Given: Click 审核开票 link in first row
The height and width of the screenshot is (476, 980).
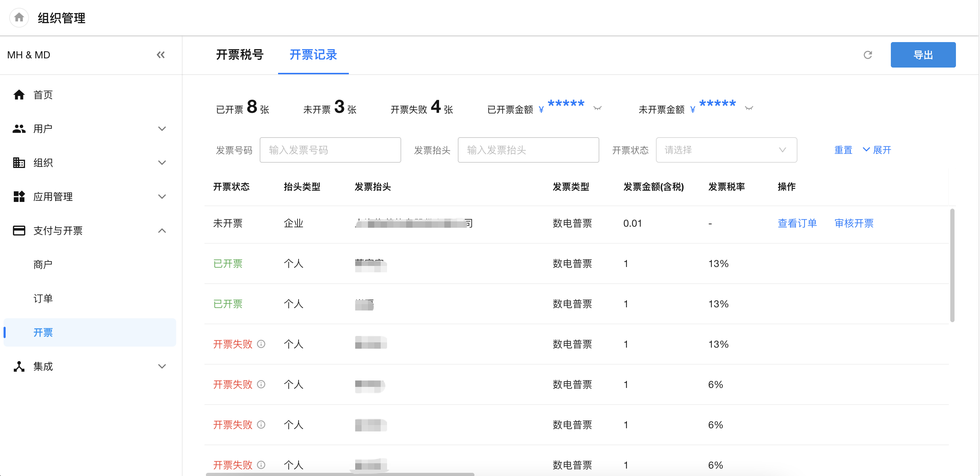Looking at the screenshot, I should [854, 223].
